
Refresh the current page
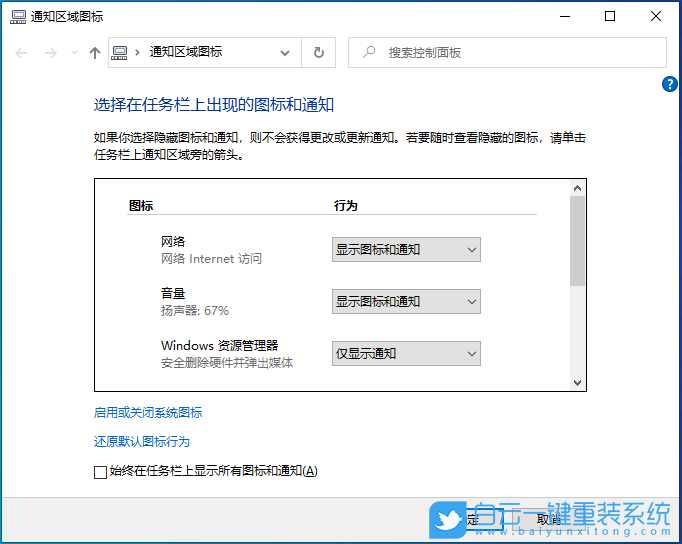319,53
